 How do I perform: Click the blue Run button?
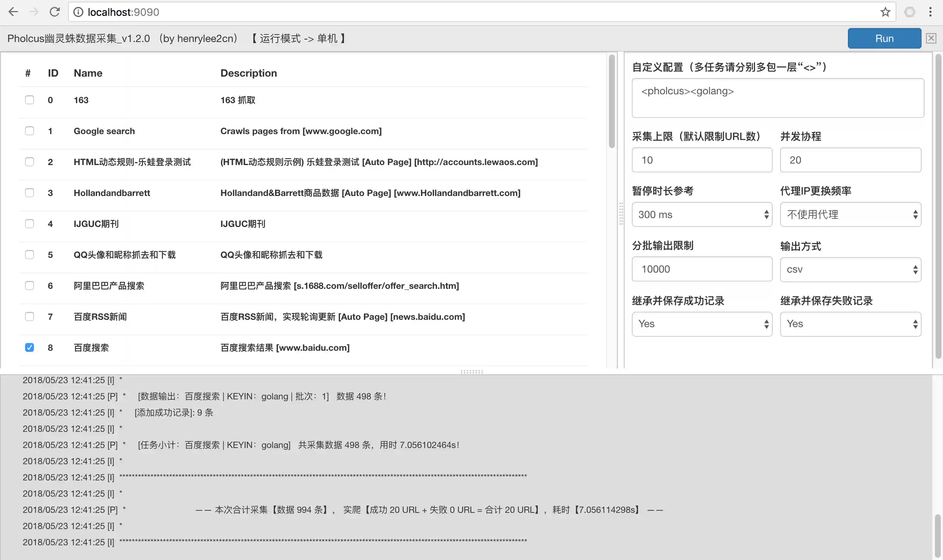[x=884, y=38]
